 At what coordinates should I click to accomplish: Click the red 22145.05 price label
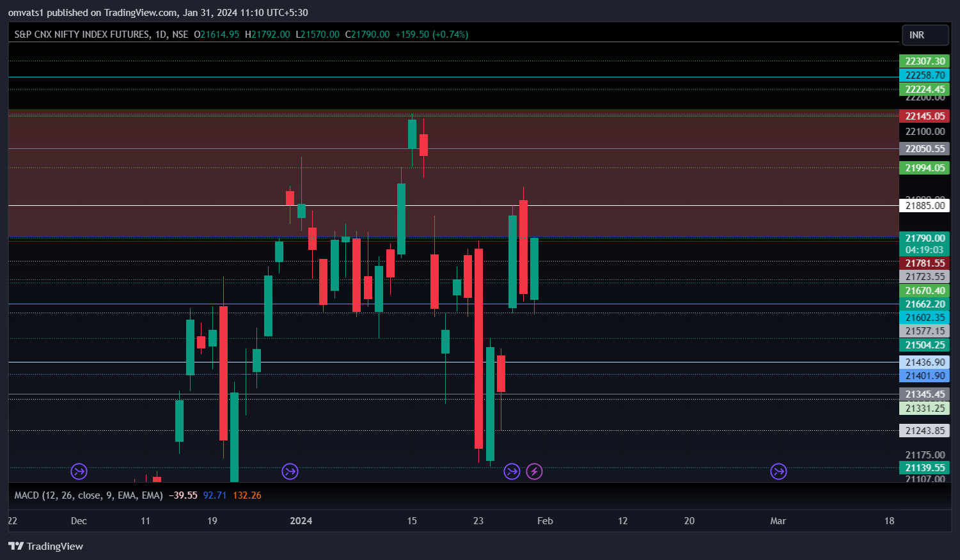click(925, 116)
